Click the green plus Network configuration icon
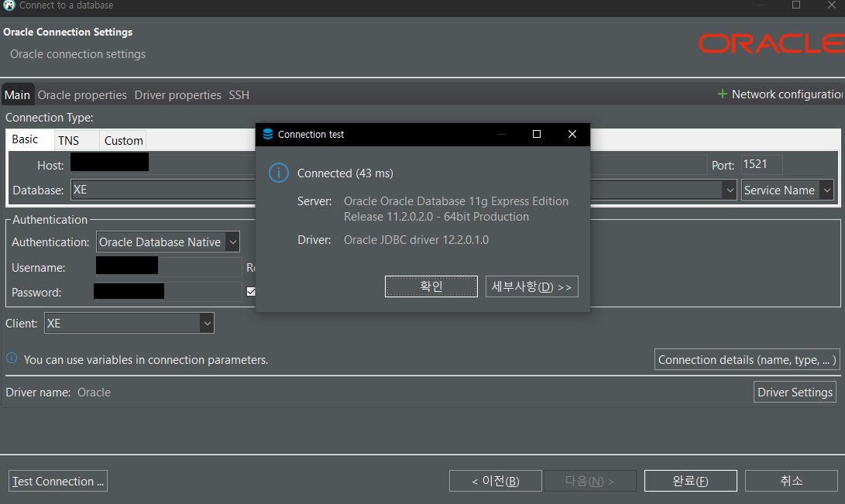 [x=722, y=94]
